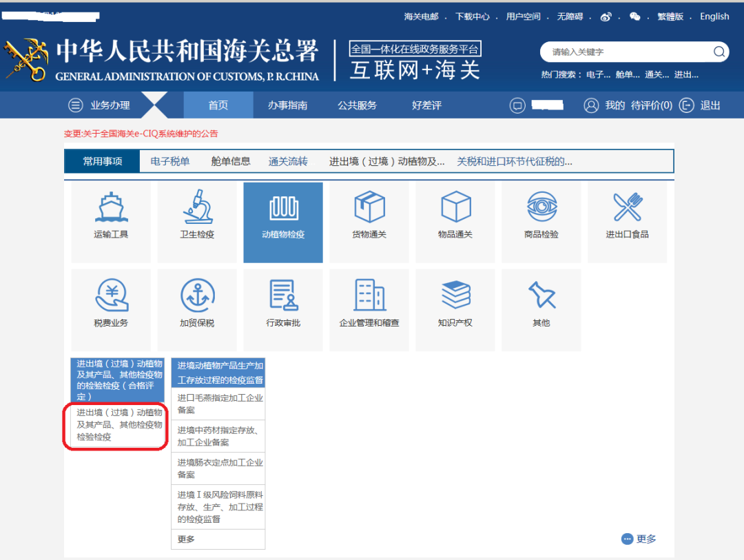Go to the 首页 navigation item
The width and height of the screenshot is (744, 560).
click(x=218, y=105)
